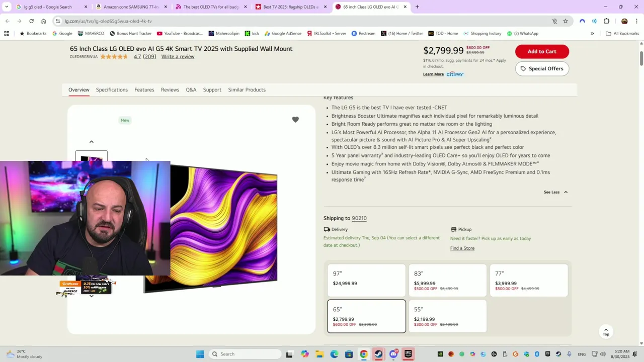Open the Chrome three-dot menu
Viewport: 644px width, 362px height.
(x=636, y=21)
